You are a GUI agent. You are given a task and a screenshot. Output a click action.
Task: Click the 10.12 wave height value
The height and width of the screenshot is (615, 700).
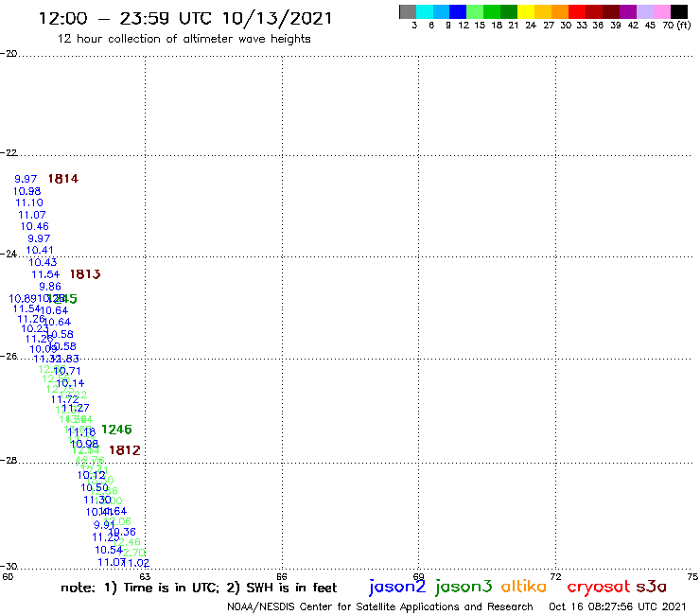[92, 475]
